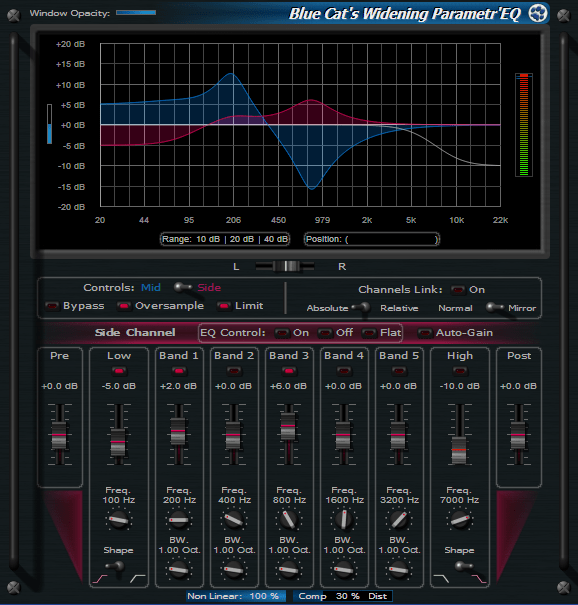Toggle the Band 3 enable LED
Screen dimensions: 578x605
click(289, 371)
